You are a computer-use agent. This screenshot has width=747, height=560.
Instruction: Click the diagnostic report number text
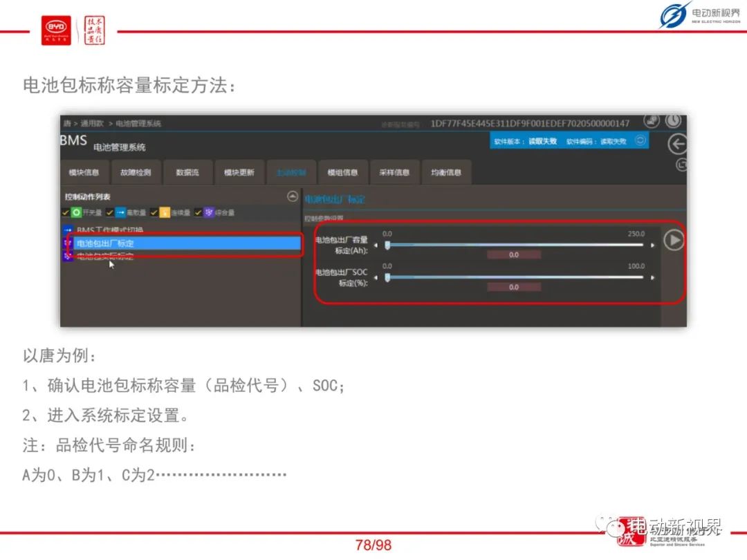531,123
